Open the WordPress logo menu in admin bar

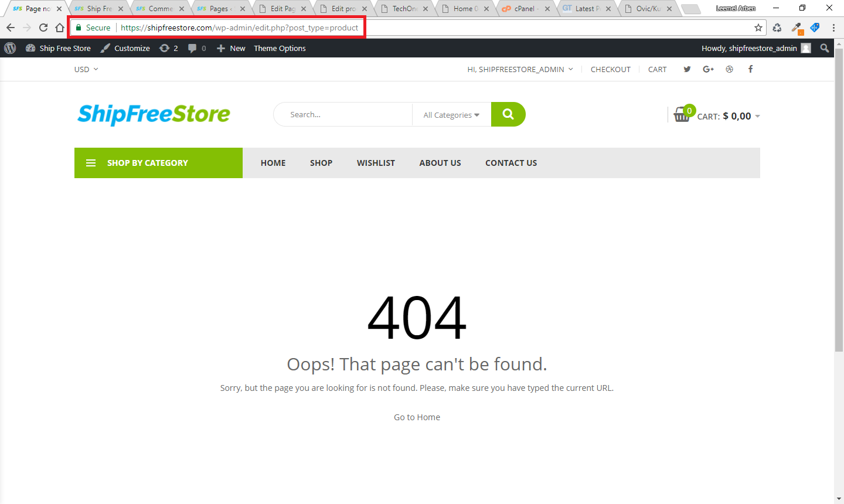[x=10, y=48]
